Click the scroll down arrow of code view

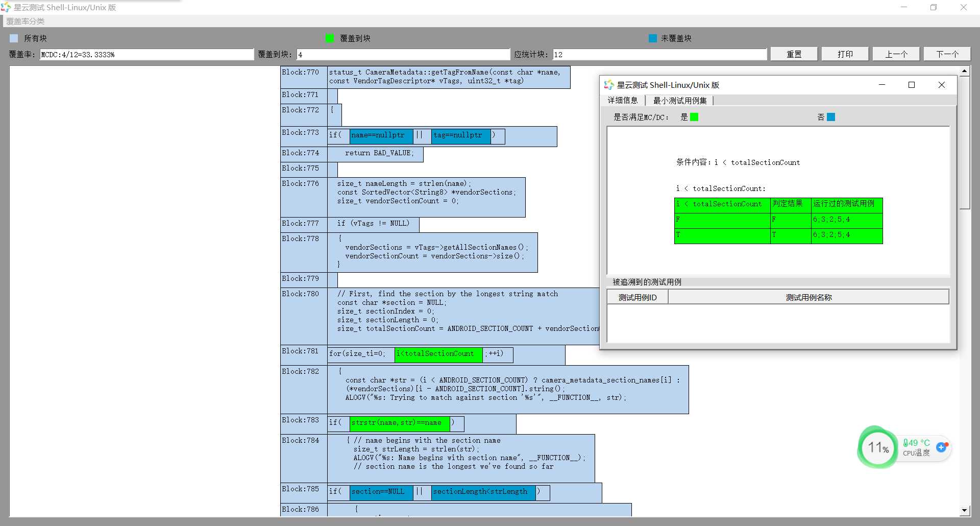click(x=964, y=510)
